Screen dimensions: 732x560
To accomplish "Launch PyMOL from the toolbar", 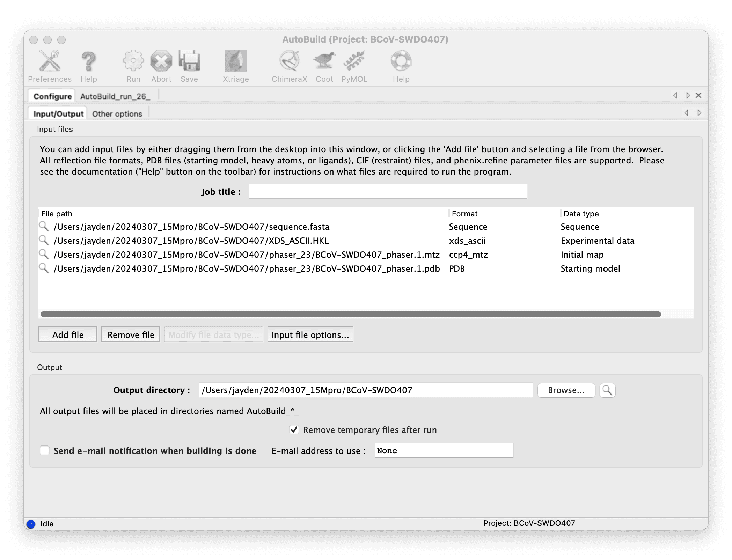I will pyautogui.click(x=354, y=66).
